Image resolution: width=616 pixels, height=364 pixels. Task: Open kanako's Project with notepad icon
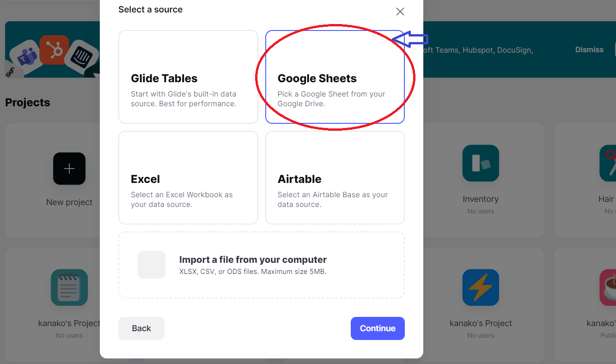(x=69, y=287)
